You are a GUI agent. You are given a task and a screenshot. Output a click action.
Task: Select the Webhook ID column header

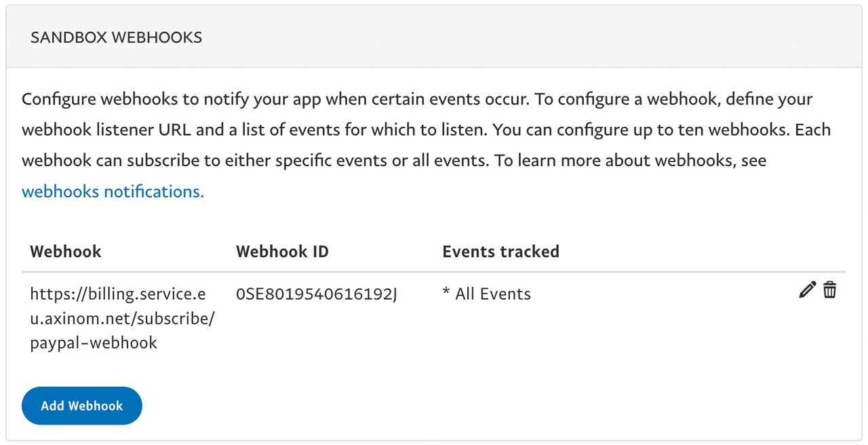[282, 252]
